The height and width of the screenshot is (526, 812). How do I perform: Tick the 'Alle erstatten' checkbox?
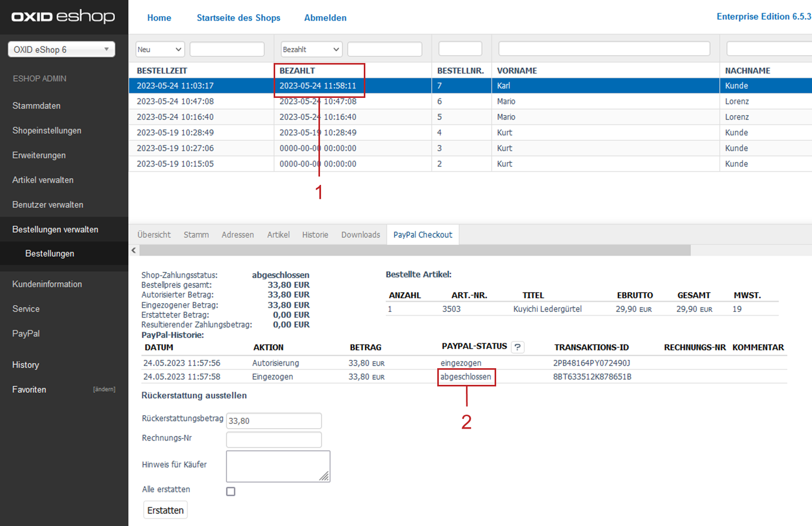pyautogui.click(x=231, y=491)
